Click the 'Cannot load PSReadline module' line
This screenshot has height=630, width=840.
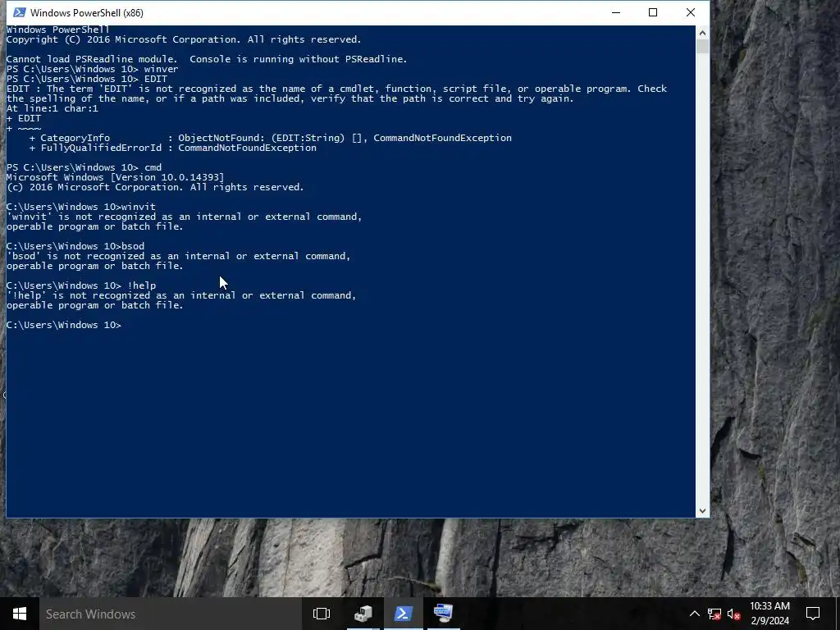[207, 59]
